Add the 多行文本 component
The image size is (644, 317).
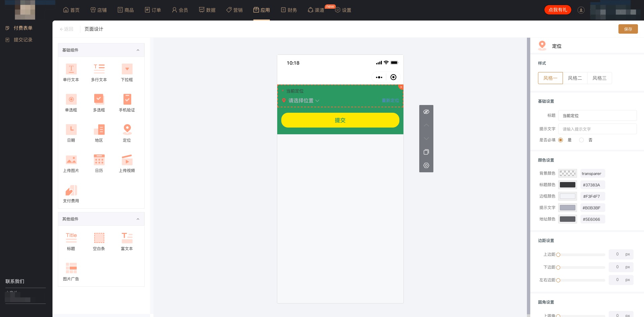(99, 72)
